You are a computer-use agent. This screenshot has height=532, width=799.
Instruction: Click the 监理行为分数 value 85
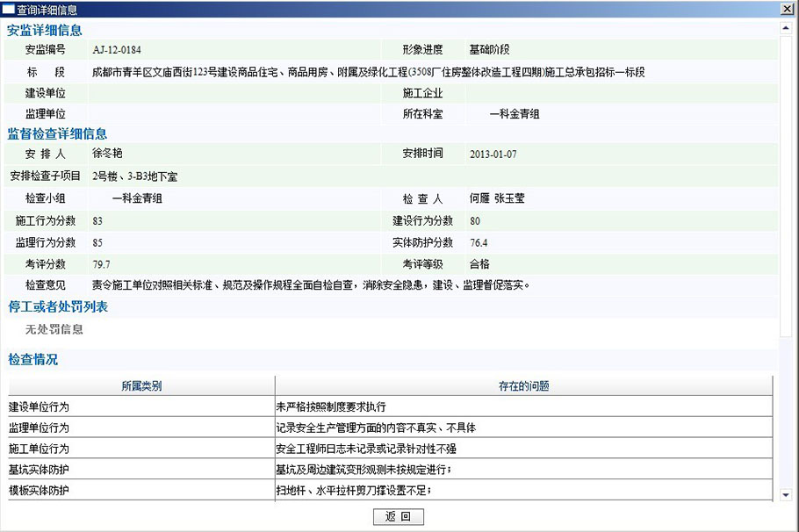point(97,243)
